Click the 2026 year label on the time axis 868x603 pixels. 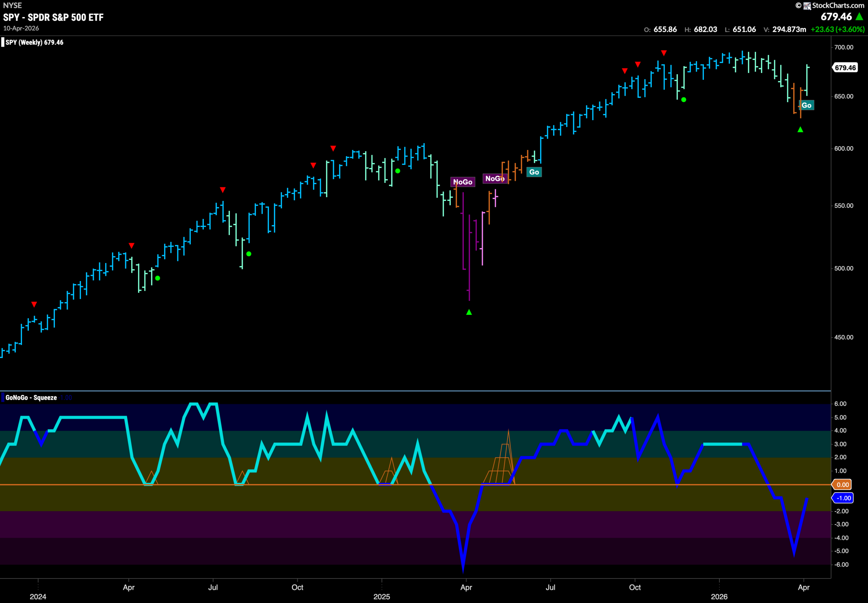click(719, 597)
